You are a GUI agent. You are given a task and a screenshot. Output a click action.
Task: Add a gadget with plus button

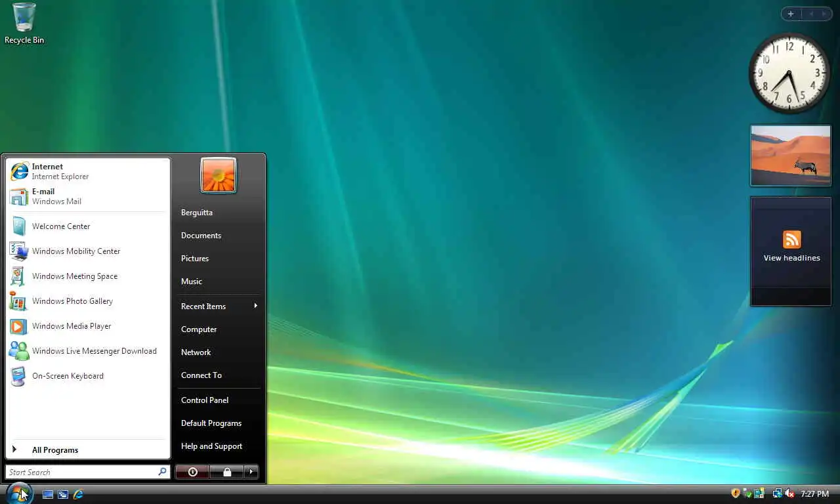[x=791, y=14]
